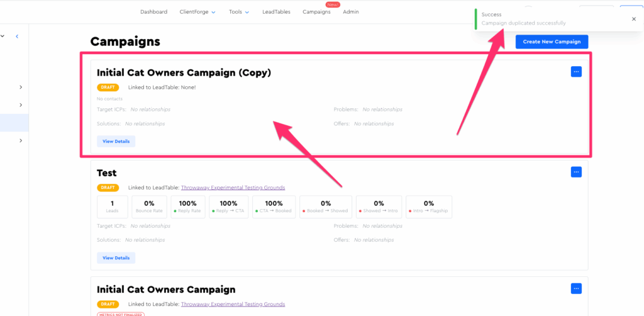Open the Tools dropdown in navbar
This screenshot has height=316, width=644.
[x=239, y=12]
